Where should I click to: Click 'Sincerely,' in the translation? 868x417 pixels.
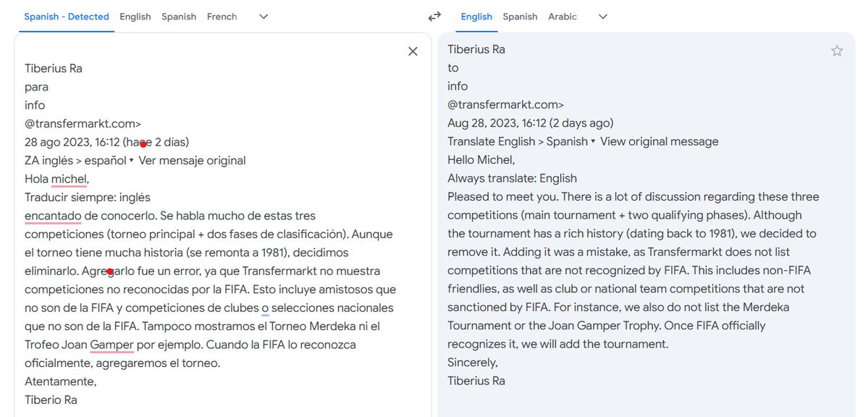point(473,363)
